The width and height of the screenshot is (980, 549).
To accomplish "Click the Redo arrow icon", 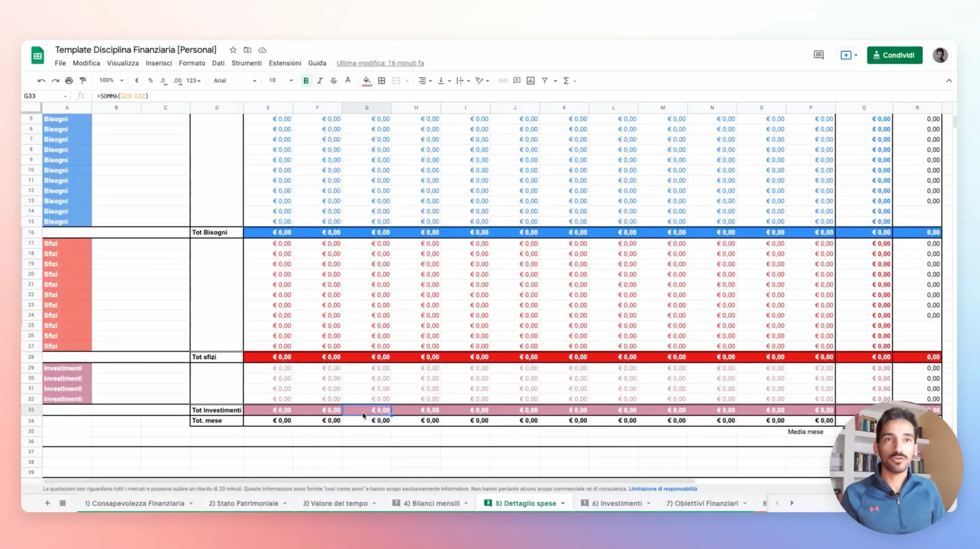I will pyautogui.click(x=56, y=81).
